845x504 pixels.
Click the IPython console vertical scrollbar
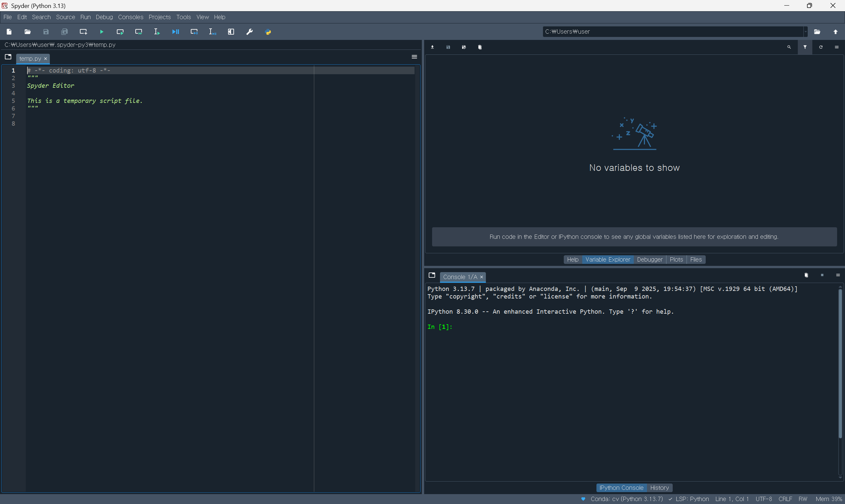point(840,363)
